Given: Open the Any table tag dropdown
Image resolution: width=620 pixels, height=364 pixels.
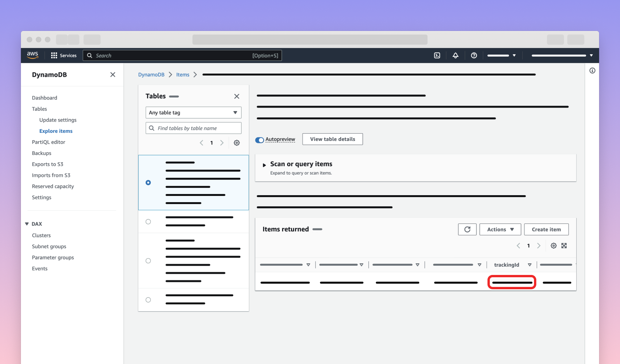Looking at the screenshot, I should (193, 113).
